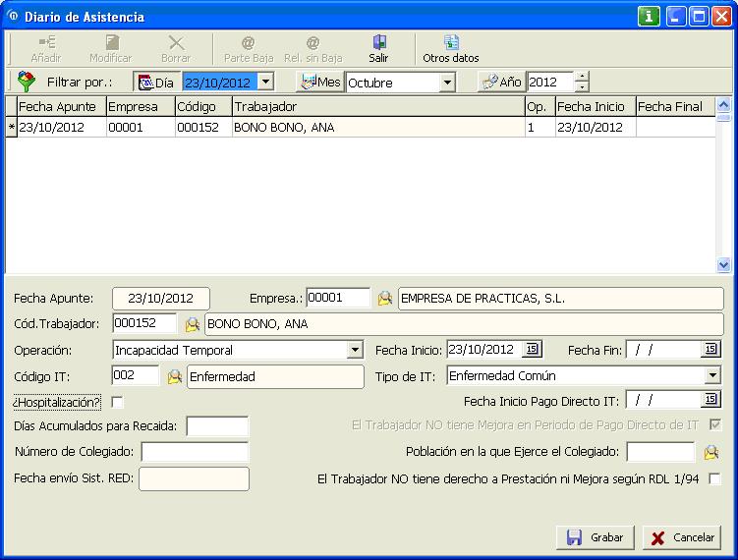Save with the Grabar button

pos(596,537)
